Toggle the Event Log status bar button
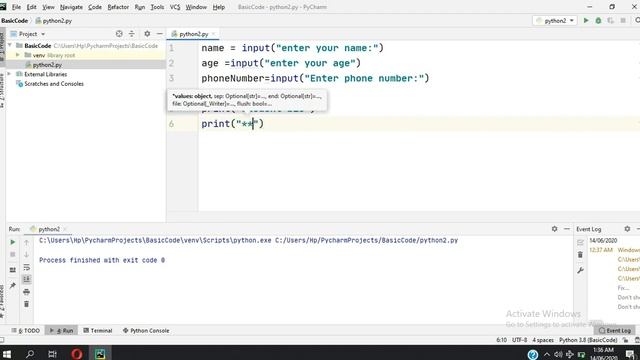Screen dimensions: 640x360 [615, 330]
